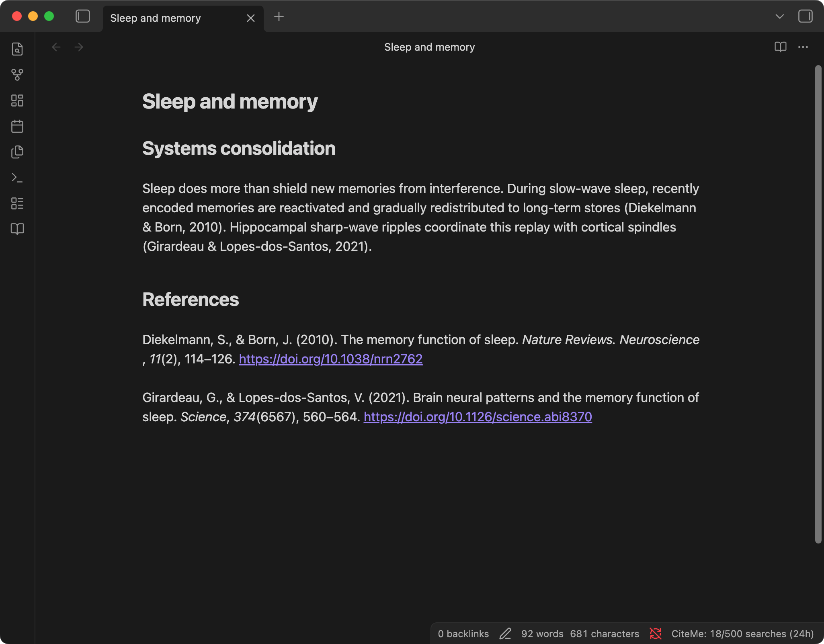Open the command palette terminal icon
The width and height of the screenshot is (824, 644).
17,178
